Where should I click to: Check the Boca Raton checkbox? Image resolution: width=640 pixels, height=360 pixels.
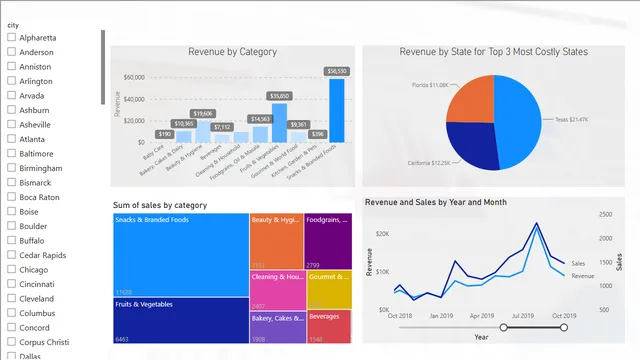pyautogui.click(x=11, y=197)
